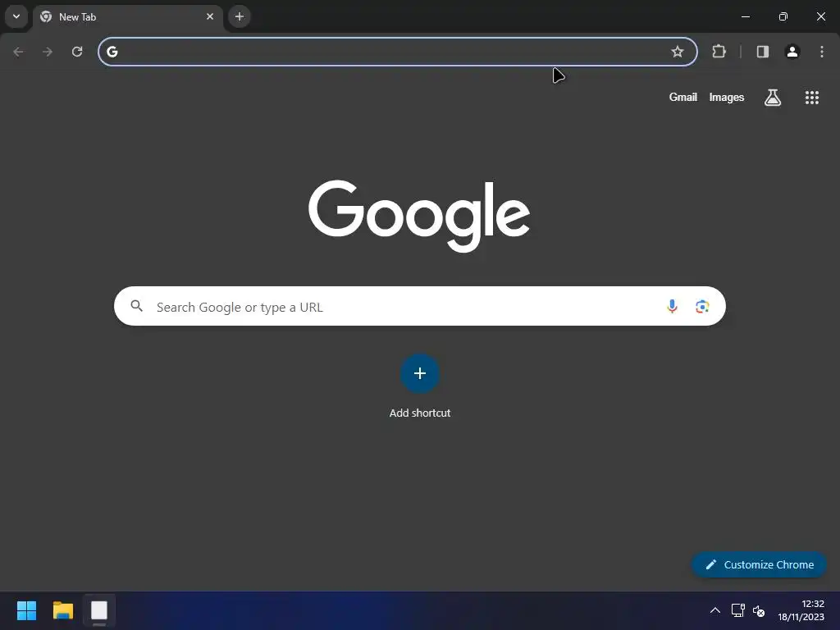The height and width of the screenshot is (630, 840).
Task: Go back using the back arrow
Action: coord(18,52)
